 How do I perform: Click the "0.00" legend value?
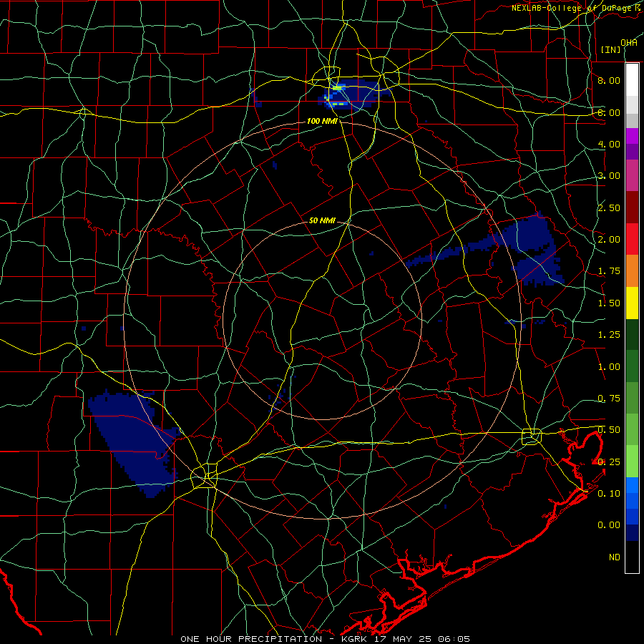coord(609,525)
